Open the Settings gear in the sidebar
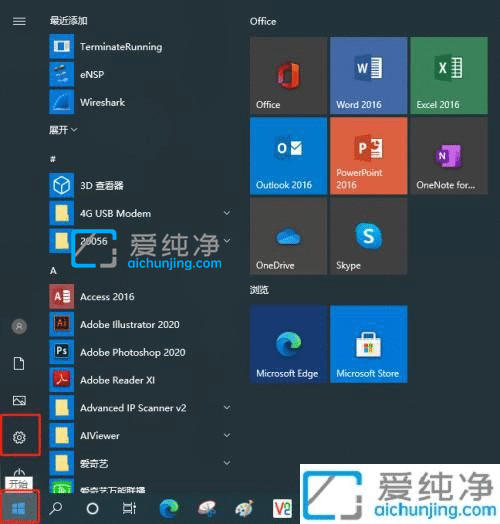Screen dimensions: 500x524 coord(19,437)
